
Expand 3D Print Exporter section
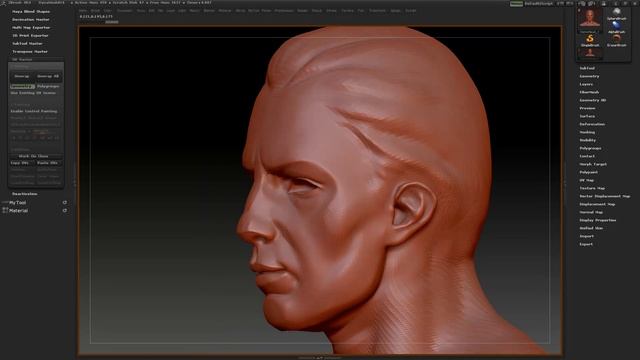pyautogui.click(x=30, y=36)
